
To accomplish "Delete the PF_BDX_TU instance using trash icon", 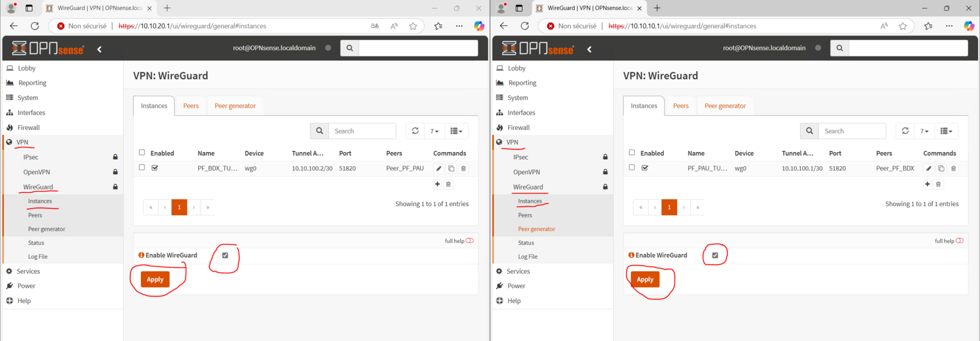I will 464,169.
